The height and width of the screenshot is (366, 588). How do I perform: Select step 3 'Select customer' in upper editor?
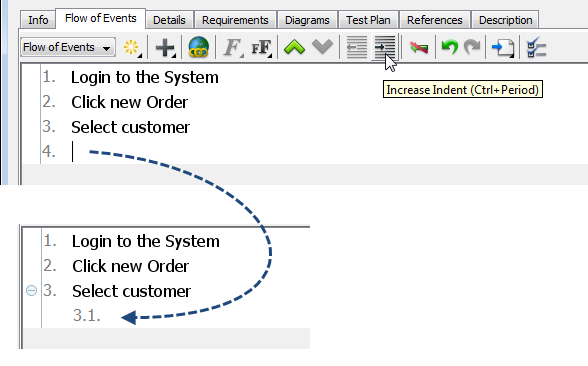coord(130,127)
